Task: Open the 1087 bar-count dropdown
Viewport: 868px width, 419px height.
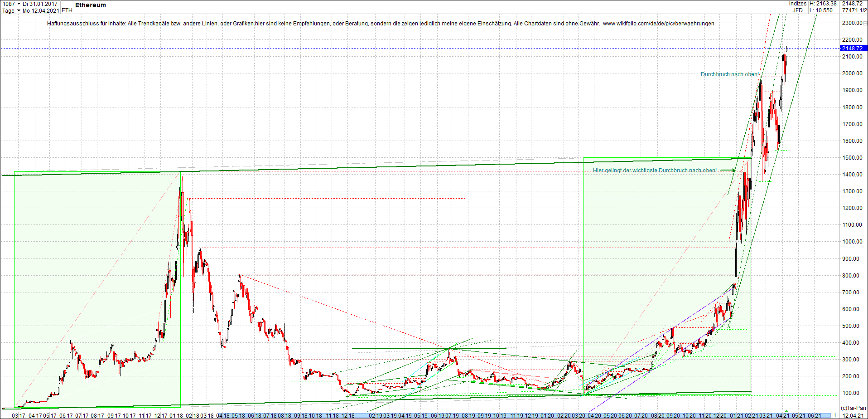Action: coord(19,4)
